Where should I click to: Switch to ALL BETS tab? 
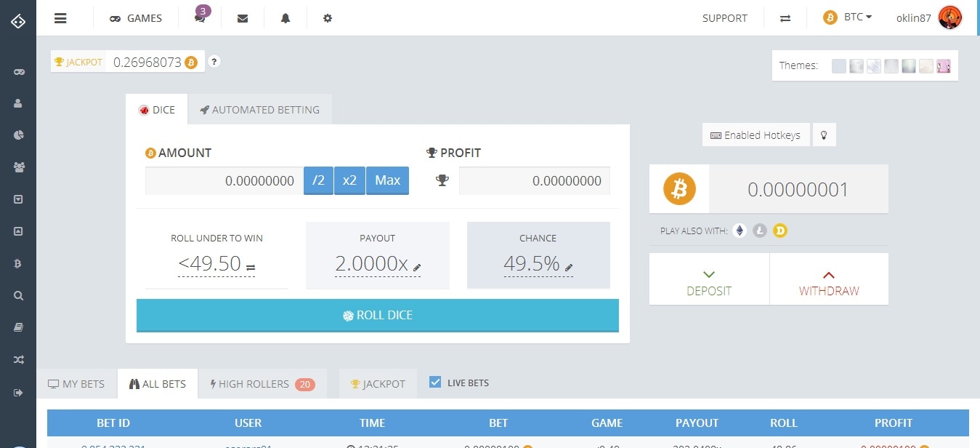point(158,384)
